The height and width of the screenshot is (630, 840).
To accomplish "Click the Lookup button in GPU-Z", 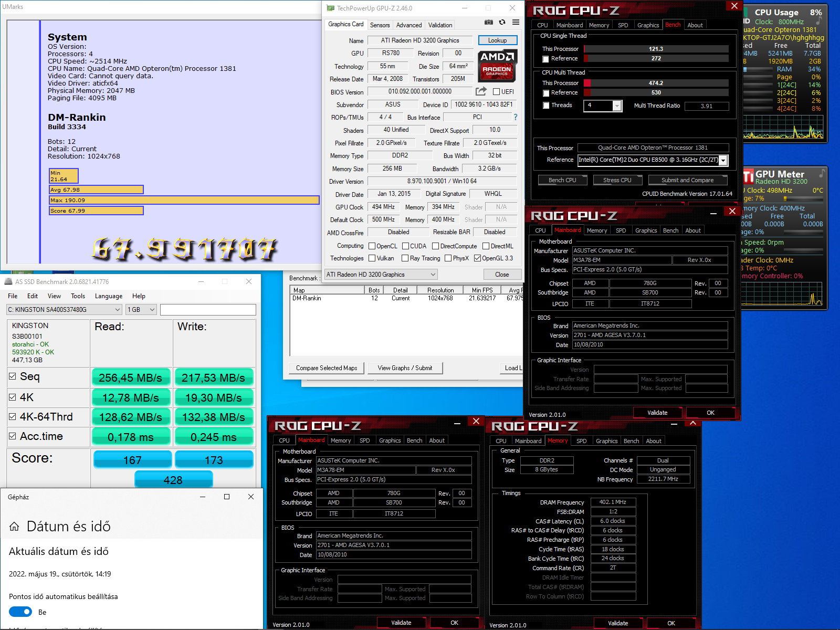I will pos(497,40).
